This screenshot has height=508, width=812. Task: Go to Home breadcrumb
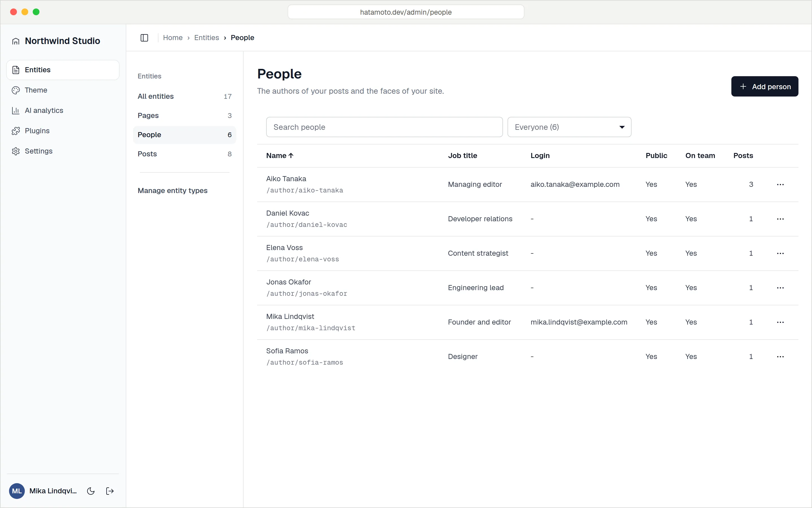[173, 38]
